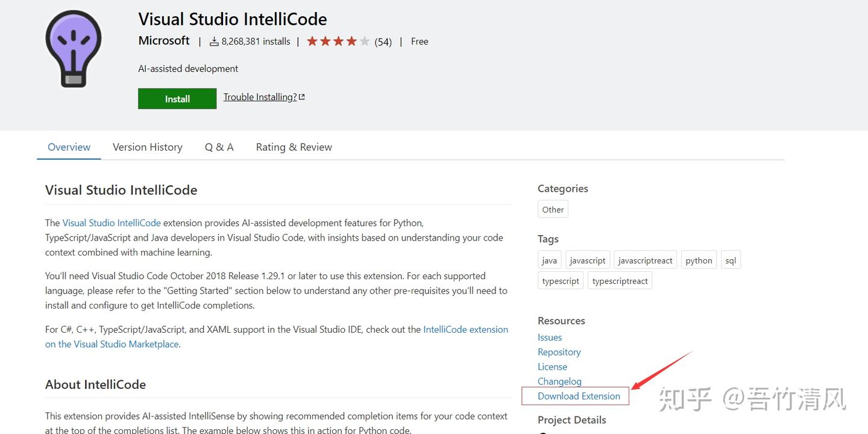Screen dimensions: 868x434
Task: Open the Repository link
Action: [559, 352]
